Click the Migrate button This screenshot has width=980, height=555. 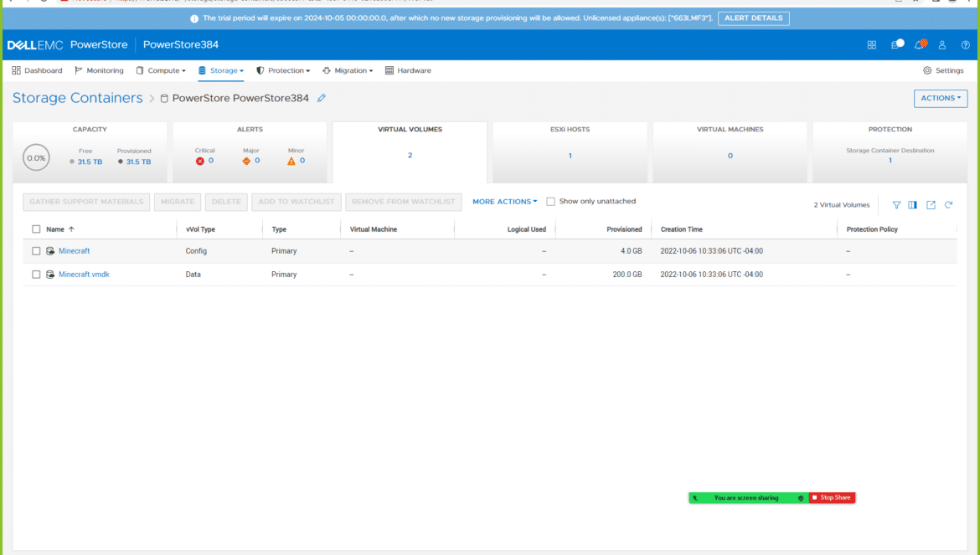(x=178, y=202)
